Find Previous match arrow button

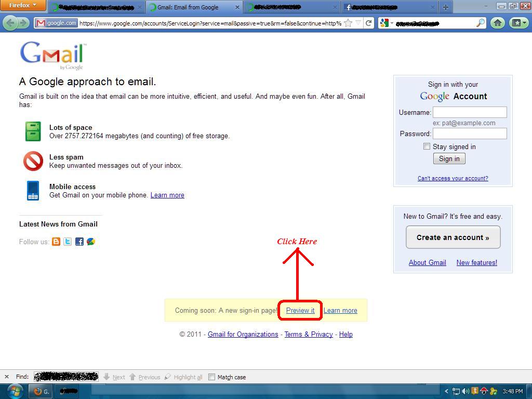point(145,377)
